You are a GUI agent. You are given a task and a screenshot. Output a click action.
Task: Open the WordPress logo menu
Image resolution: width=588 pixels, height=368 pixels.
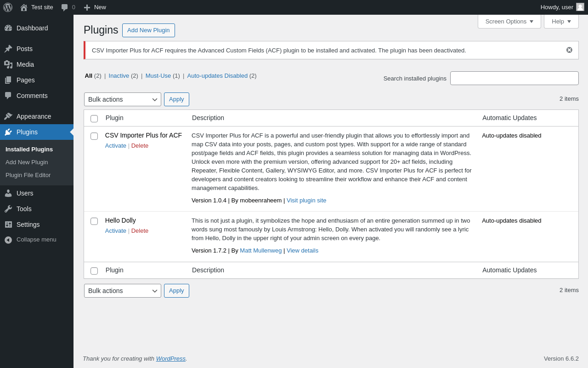tap(8, 7)
